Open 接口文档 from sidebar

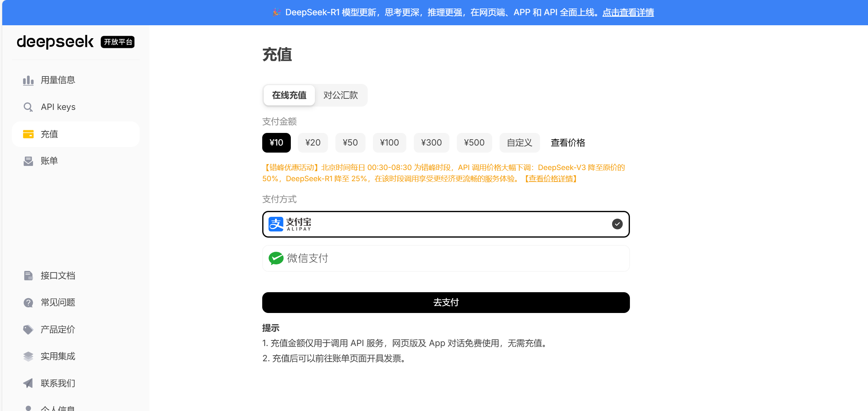pos(76,275)
